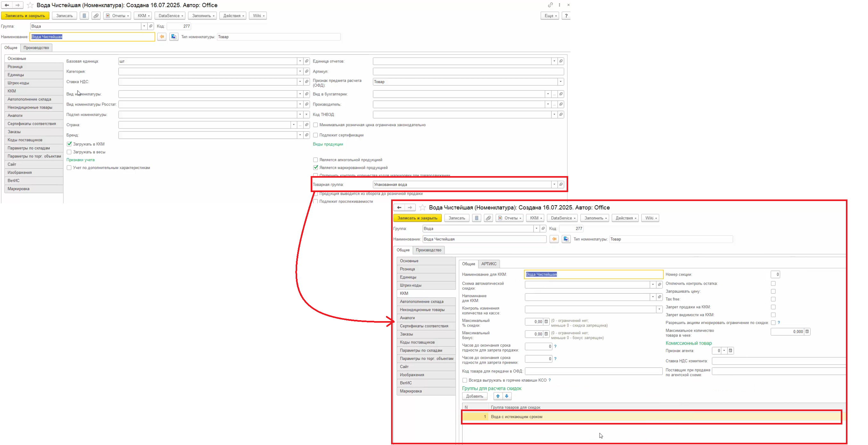The image size is (868, 445).
Task: Select Штрих-коды in the left sidebar
Action: (18, 83)
